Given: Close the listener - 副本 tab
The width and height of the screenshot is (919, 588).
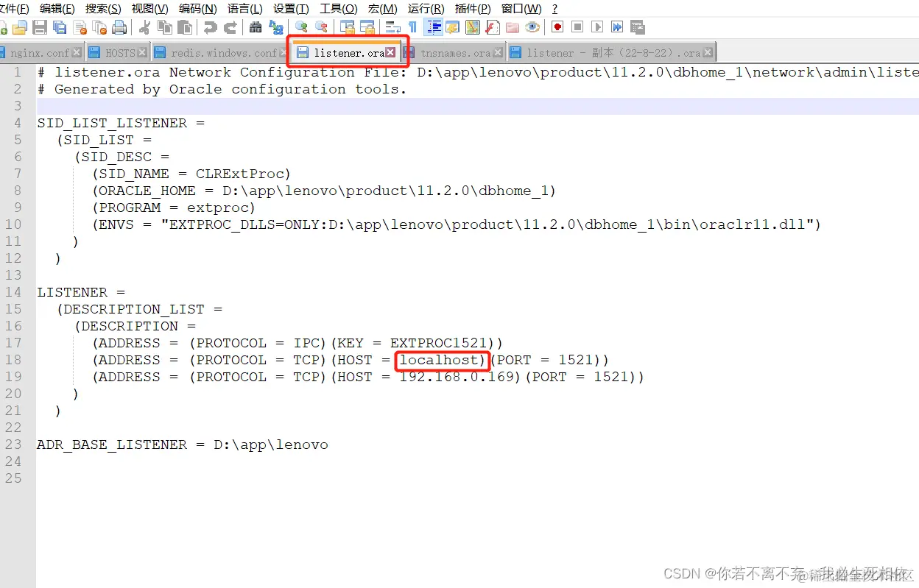Looking at the screenshot, I should coord(708,53).
